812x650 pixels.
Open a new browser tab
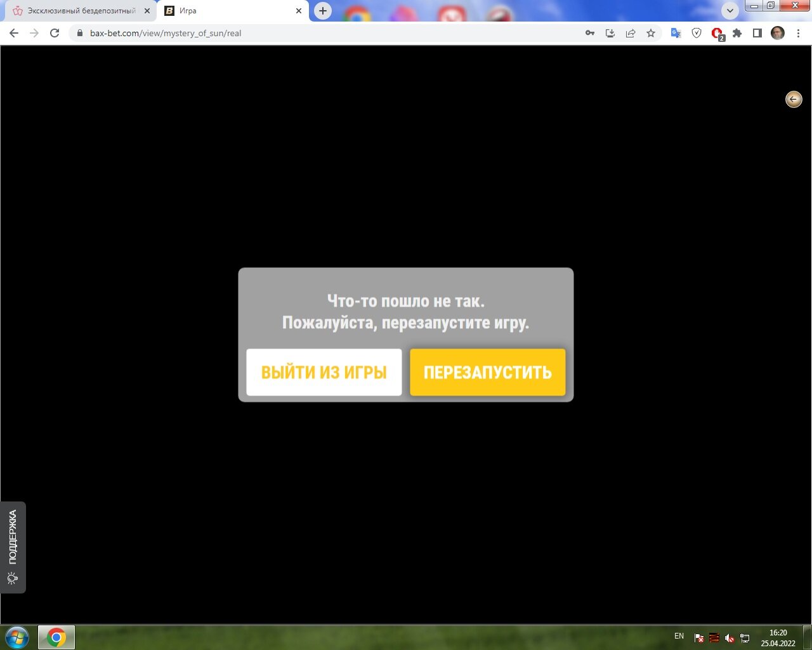tap(323, 11)
